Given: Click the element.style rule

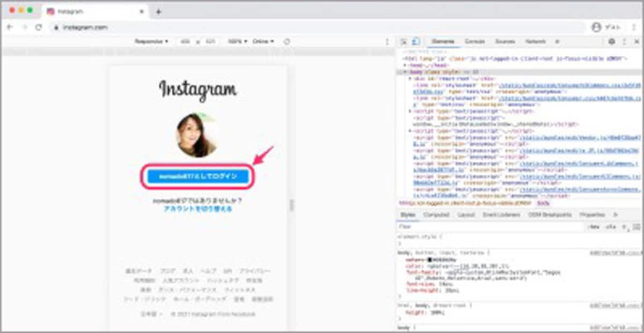Looking at the screenshot, I should [x=421, y=236].
